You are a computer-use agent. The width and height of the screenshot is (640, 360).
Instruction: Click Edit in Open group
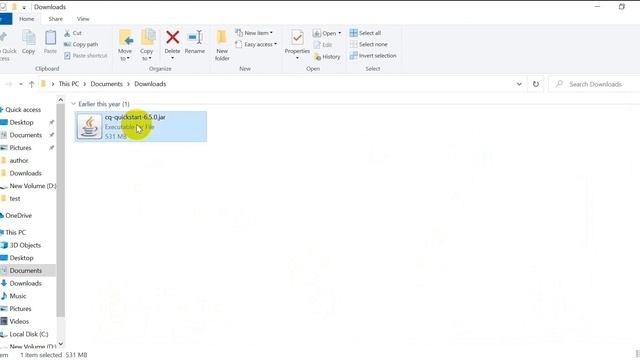pyautogui.click(x=323, y=44)
